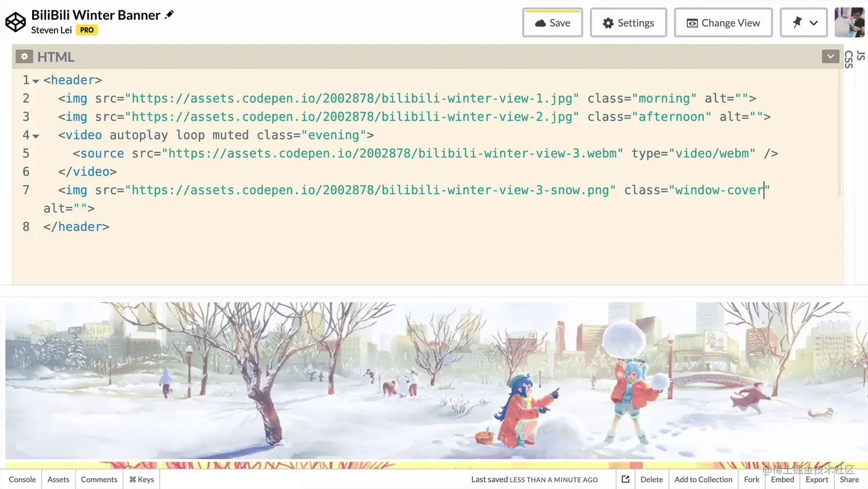This screenshot has width=868, height=489.
Task: Click the "video/webm" type value
Action: coord(712,153)
